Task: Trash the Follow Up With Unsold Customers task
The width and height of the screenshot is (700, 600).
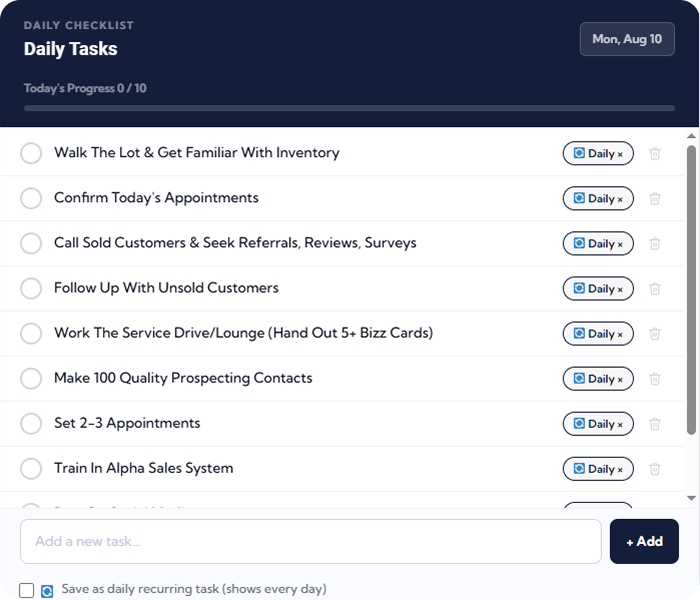Action: 654,289
